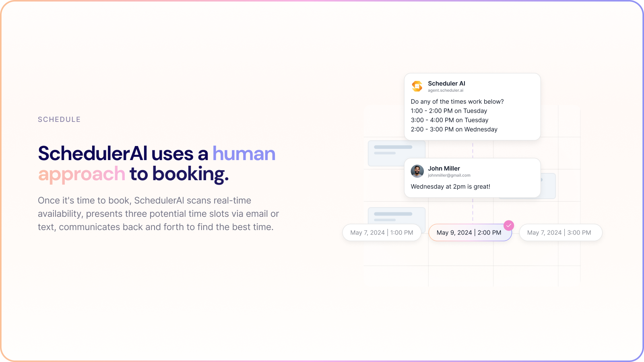644x362 pixels.
Task: Click the Scheduler AI sender name
Action: [x=446, y=84]
